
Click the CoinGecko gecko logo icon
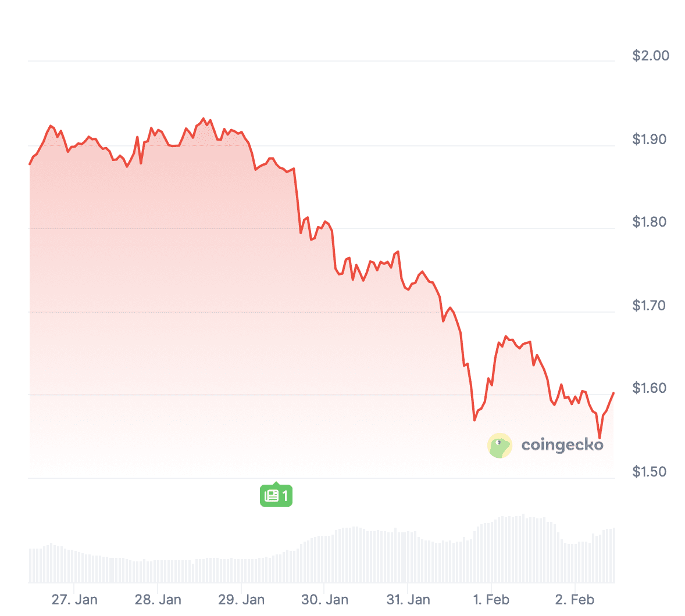[500, 446]
